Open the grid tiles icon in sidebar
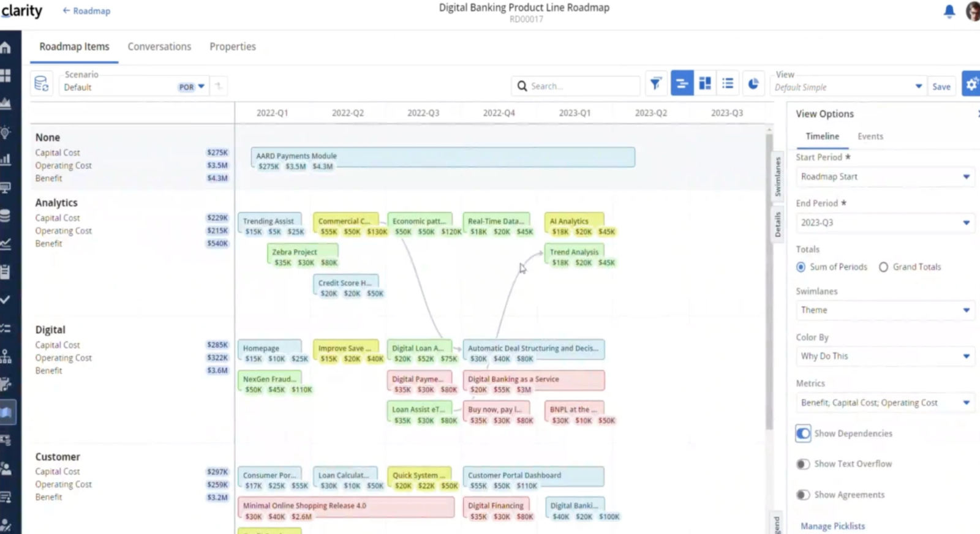The height and width of the screenshot is (534, 980). tap(6, 75)
